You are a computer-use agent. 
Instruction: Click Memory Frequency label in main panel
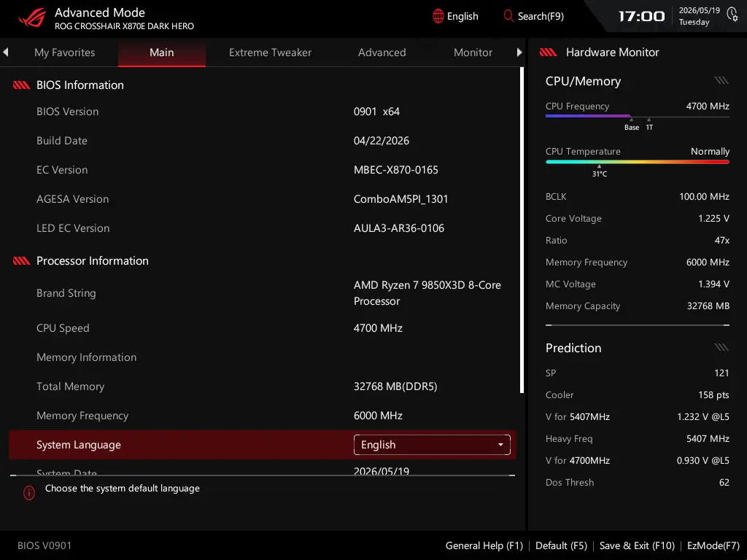(82, 416)
